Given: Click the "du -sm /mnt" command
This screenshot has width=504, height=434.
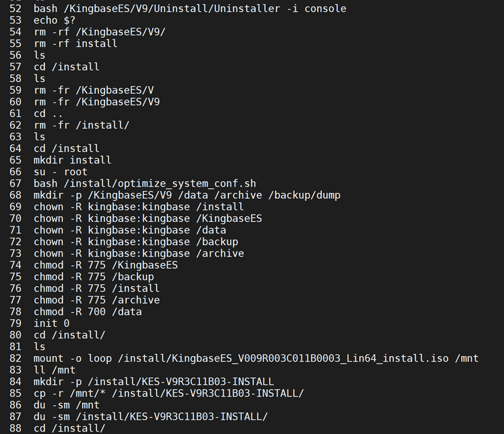Looking at the screenshot, I should tap(66, 405).
